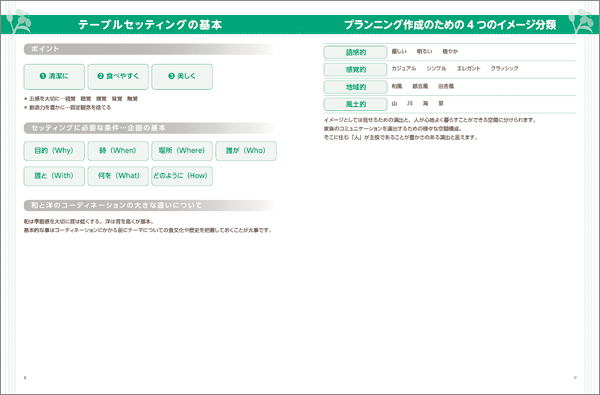
Task: Click the word '優しい'
Action: (399, 51)
